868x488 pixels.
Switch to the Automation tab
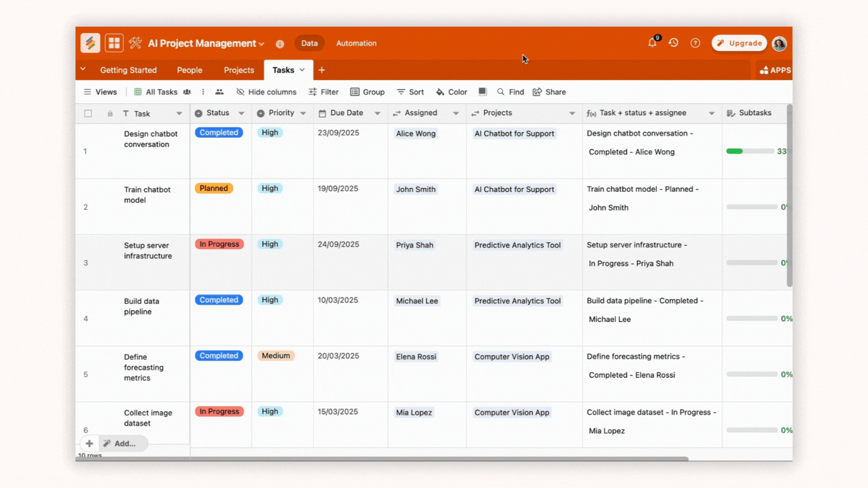pos(356,43)
